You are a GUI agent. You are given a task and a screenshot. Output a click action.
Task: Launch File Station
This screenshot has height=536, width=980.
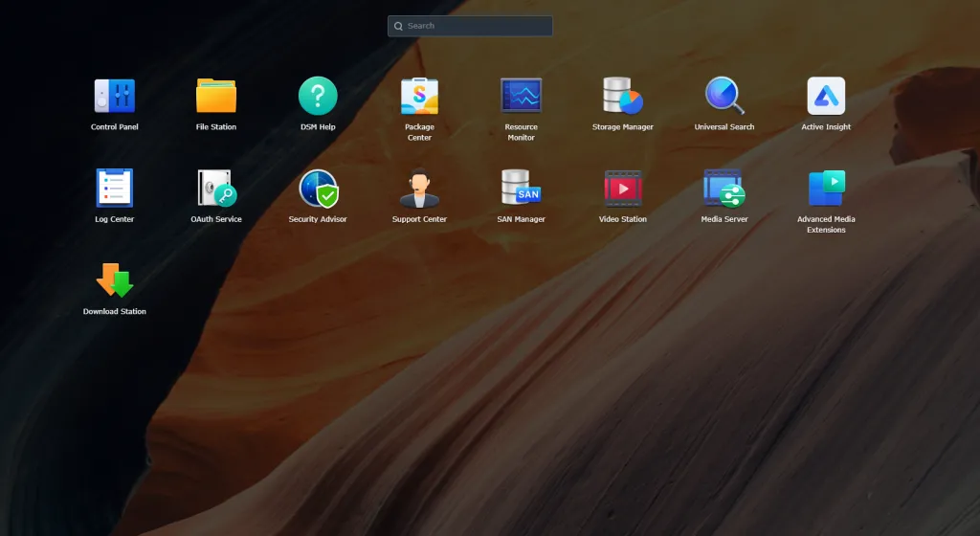coord(216,97)
